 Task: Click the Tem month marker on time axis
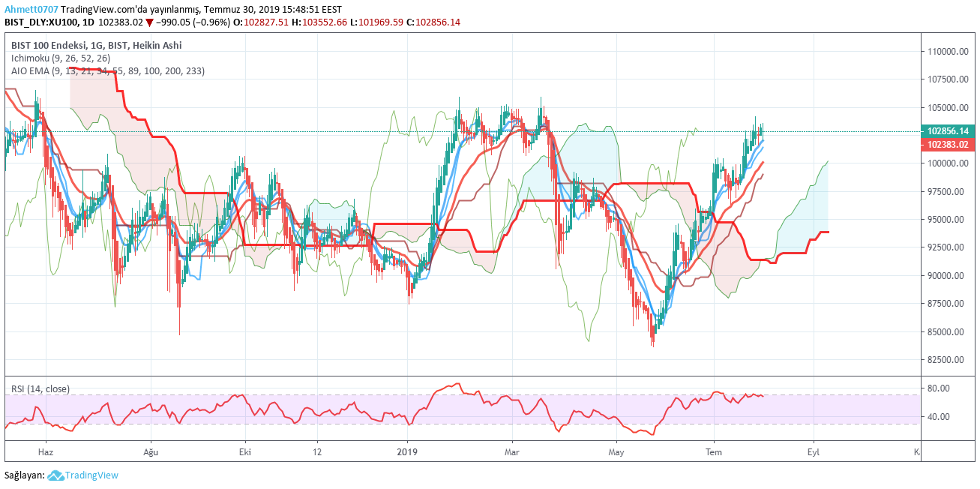(x=715, y=452)
